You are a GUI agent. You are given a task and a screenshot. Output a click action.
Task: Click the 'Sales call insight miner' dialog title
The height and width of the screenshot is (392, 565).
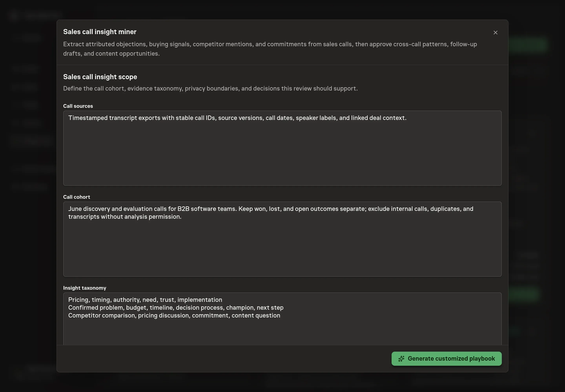tap(100, 32)
